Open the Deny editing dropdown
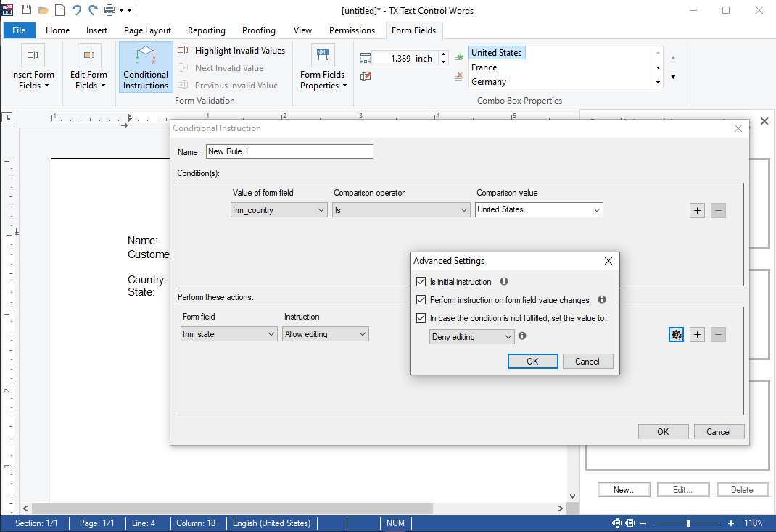This screenshot has height=532, width=776. (471, 337)
